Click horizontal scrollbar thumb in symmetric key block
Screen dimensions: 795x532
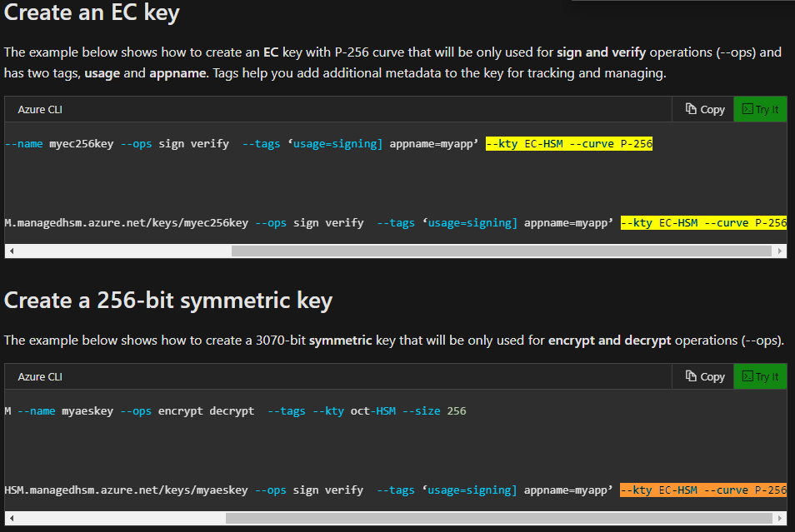[499, 518]
